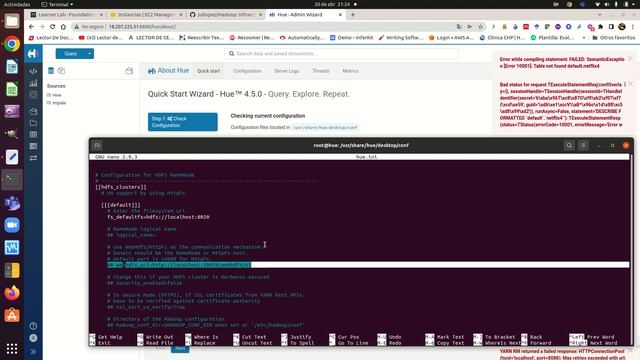Switch to the Metrics tab
The height and width of the screenshot is (360, 640).
[x=350, y=71]
